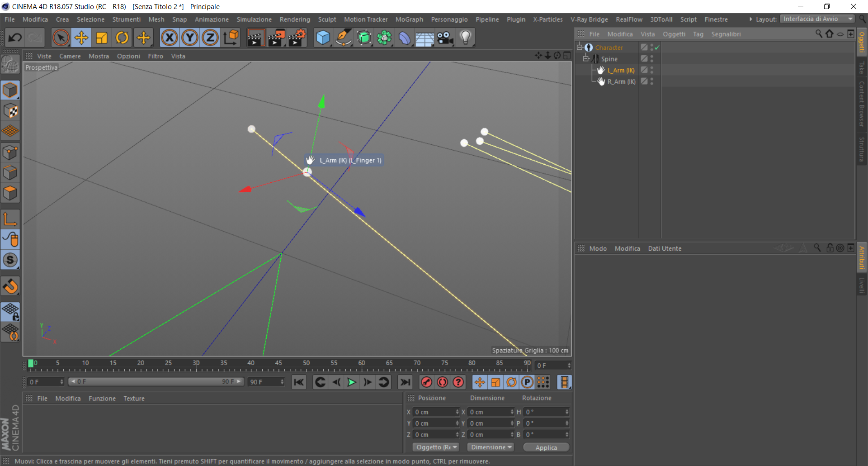Viewport: 868px width, 466px height.
Task: Go to the start of animation
Action: pyautogui.click(x=299, y=382)
